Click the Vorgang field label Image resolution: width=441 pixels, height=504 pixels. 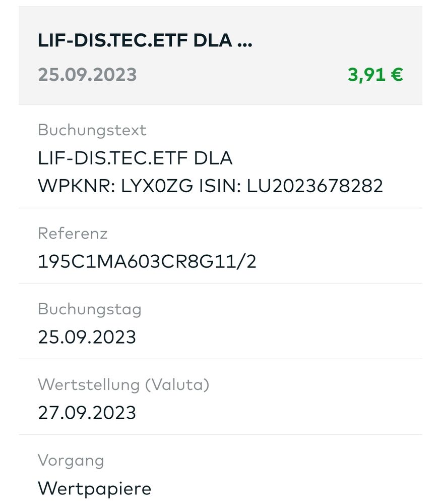71,460
